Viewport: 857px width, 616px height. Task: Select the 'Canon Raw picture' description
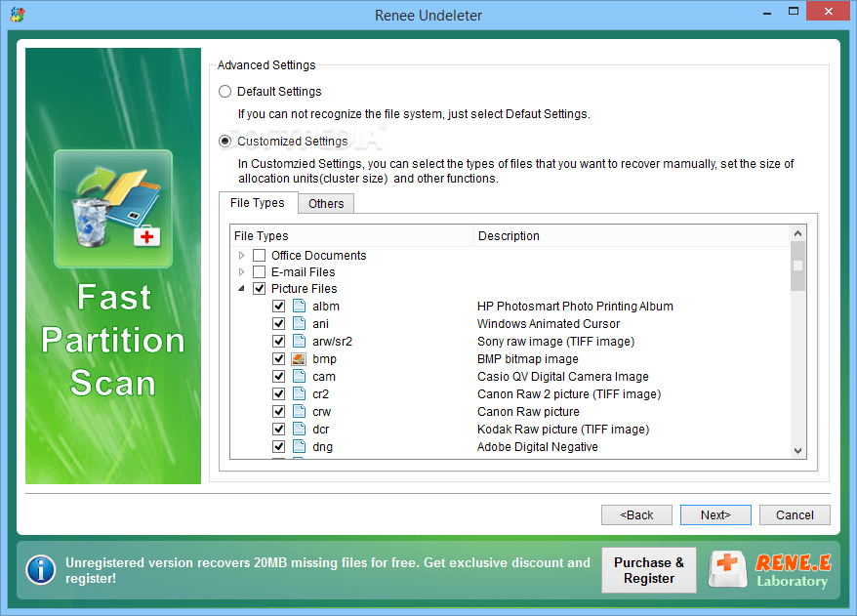pos(528,412)
